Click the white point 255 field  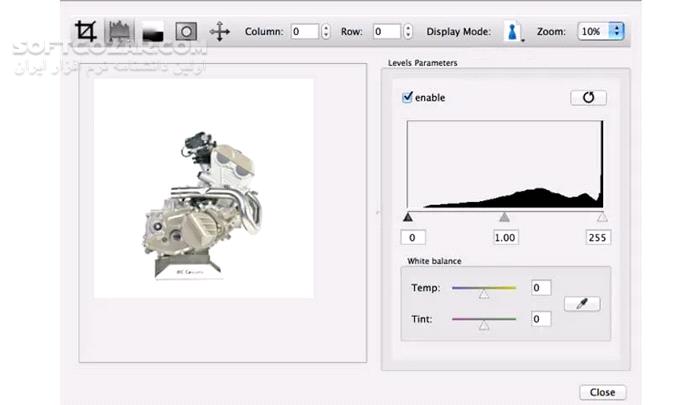[x=598, y=238]
